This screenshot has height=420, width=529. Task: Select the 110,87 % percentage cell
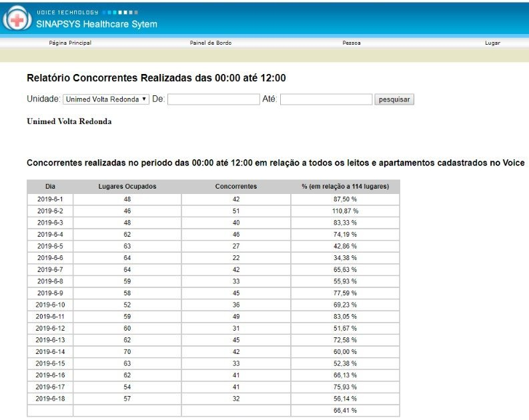pos(345,211)
